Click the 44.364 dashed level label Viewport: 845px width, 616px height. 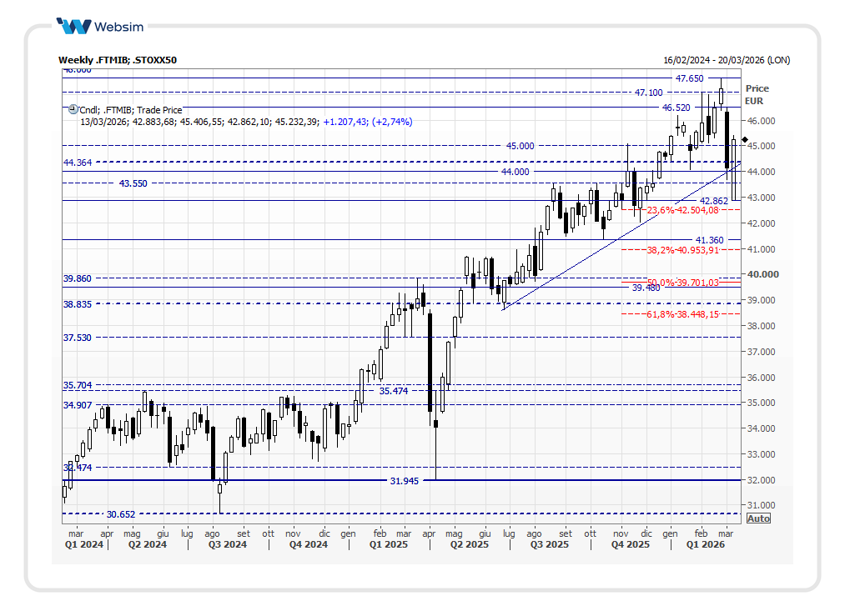tap(78, 163)
